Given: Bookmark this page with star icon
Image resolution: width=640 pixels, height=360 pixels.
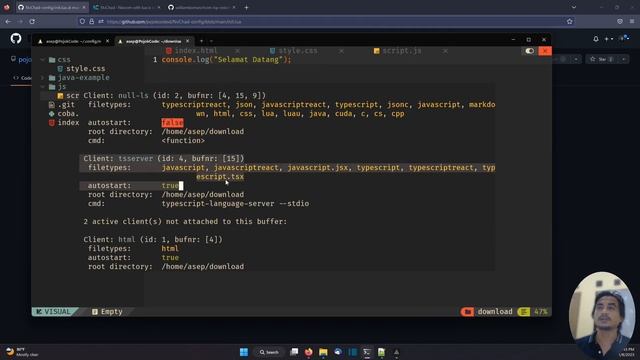Looking at the screenshot, I should [569, 21].
